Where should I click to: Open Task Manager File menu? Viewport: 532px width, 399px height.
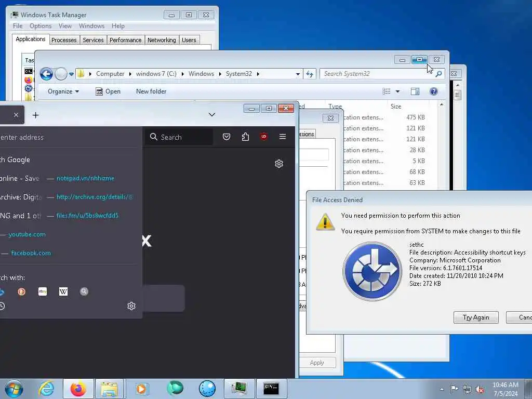(18, 26)
